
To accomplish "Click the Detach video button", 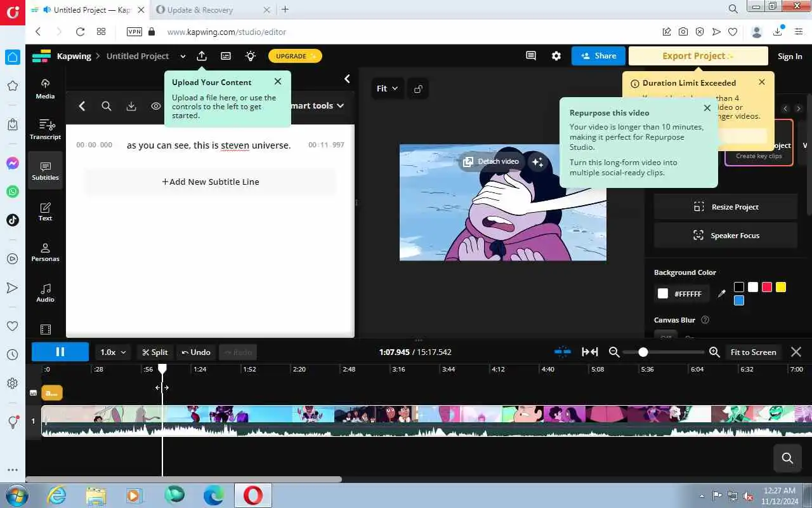I will [491, 161].
